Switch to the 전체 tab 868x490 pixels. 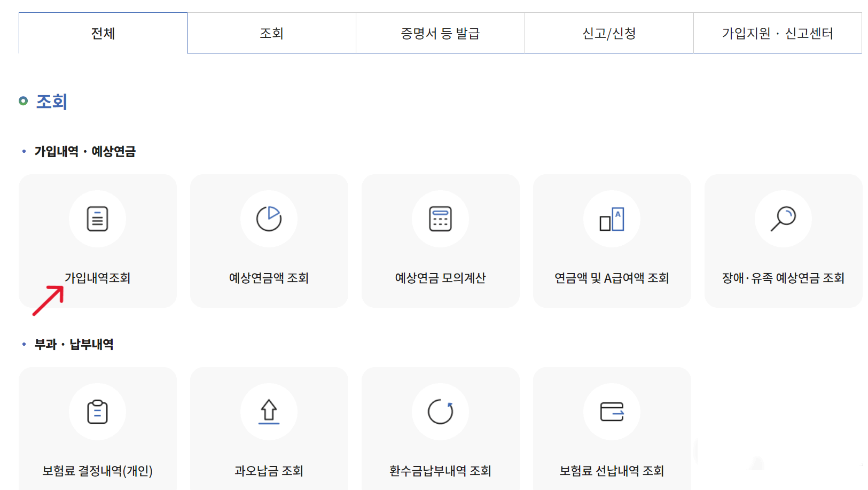pyautogui.click(x=103, y=33)
